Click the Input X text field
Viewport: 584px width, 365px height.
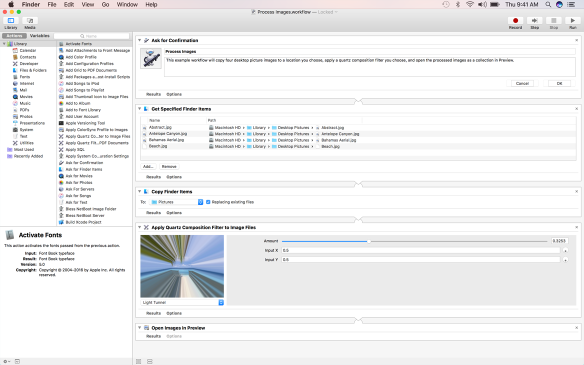click(x=421, y=250)
